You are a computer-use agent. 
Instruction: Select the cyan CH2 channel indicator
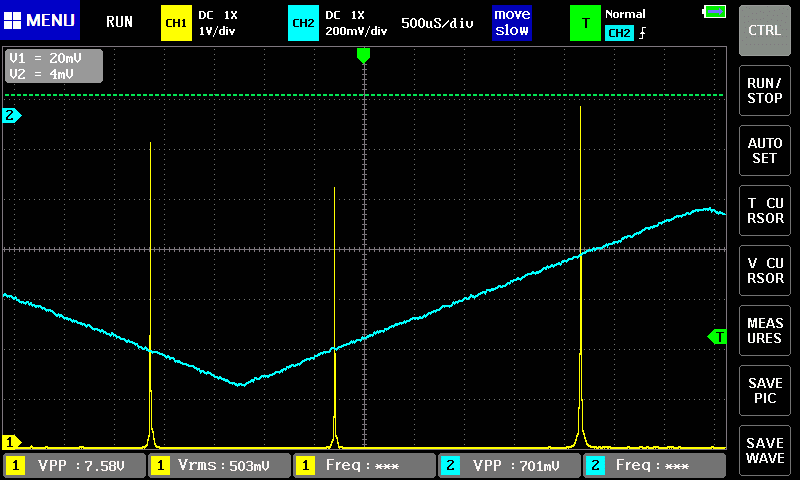pos(303,22)
